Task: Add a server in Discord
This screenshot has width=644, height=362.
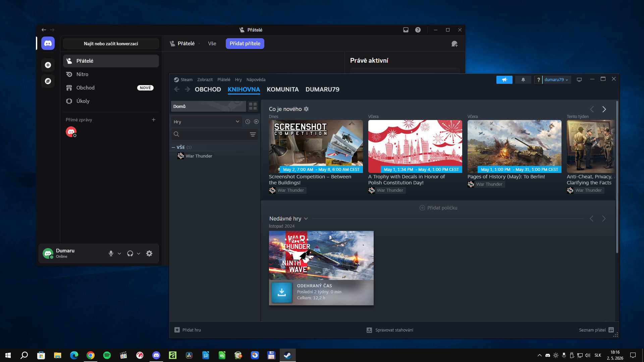Action: (x=48, y=65)
